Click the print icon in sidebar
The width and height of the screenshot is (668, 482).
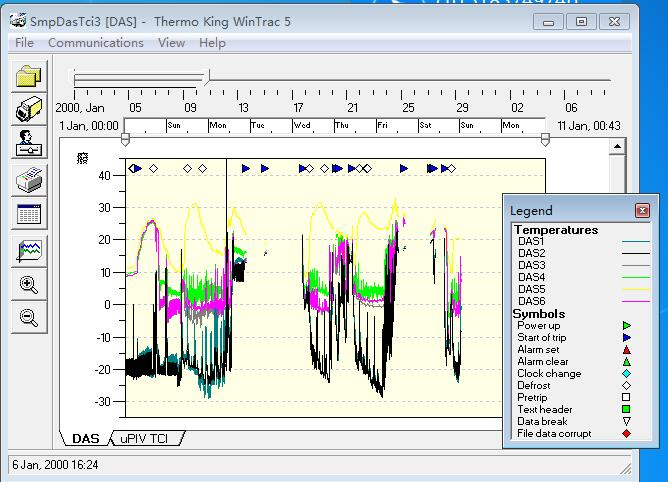click(29, 180)
